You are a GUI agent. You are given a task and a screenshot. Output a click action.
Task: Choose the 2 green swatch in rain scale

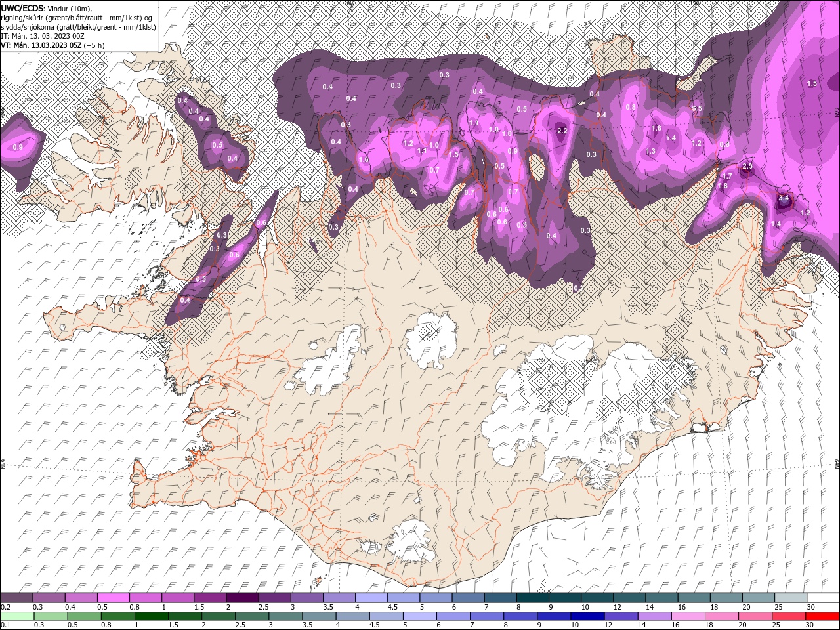point(219,616)
